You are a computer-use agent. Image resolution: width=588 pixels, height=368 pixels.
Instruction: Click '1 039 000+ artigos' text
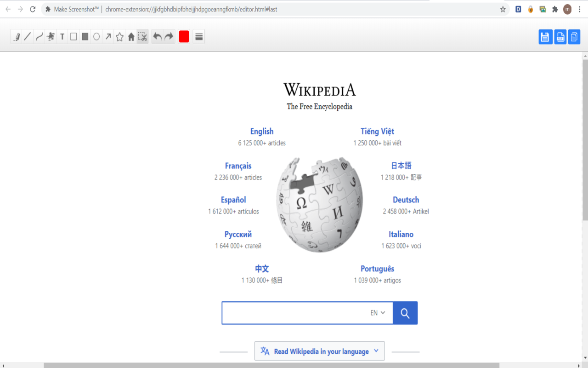click(377, 281)
